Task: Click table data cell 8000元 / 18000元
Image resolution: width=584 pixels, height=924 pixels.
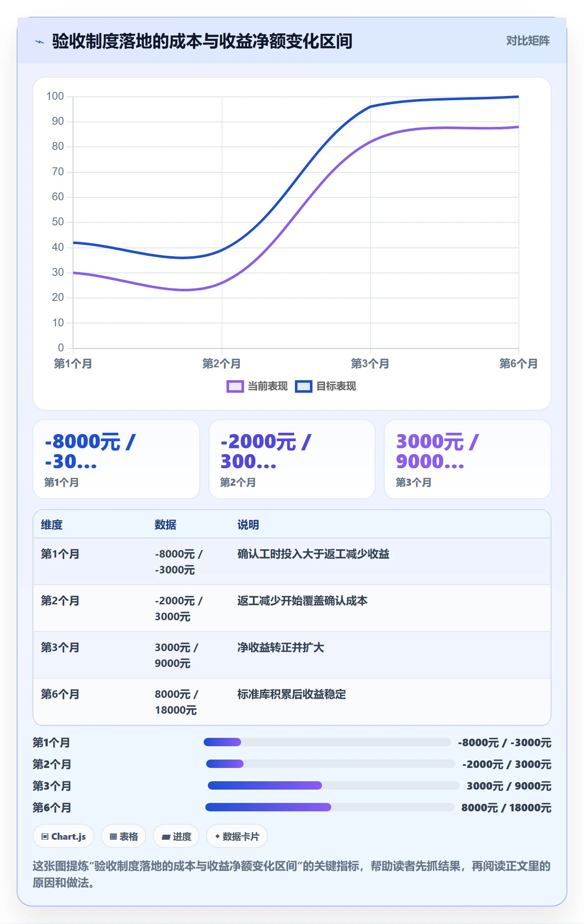Action: (176, 702)
